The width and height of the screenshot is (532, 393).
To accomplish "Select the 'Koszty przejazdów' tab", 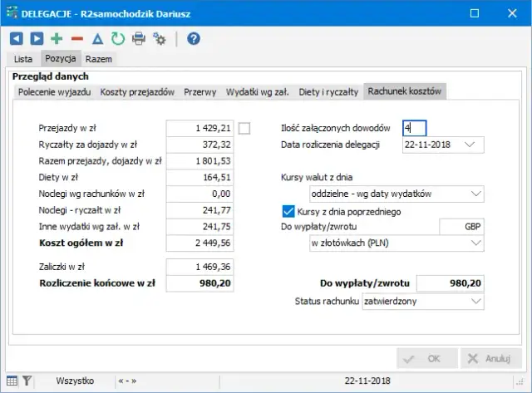I will [x=137, y=91].
